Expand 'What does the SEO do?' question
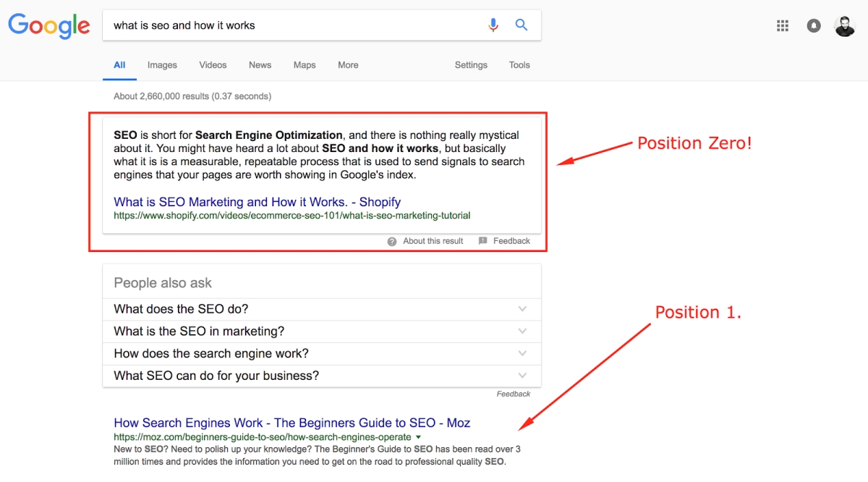The width and height of the screenshot is (868, 482). (322, 309)
